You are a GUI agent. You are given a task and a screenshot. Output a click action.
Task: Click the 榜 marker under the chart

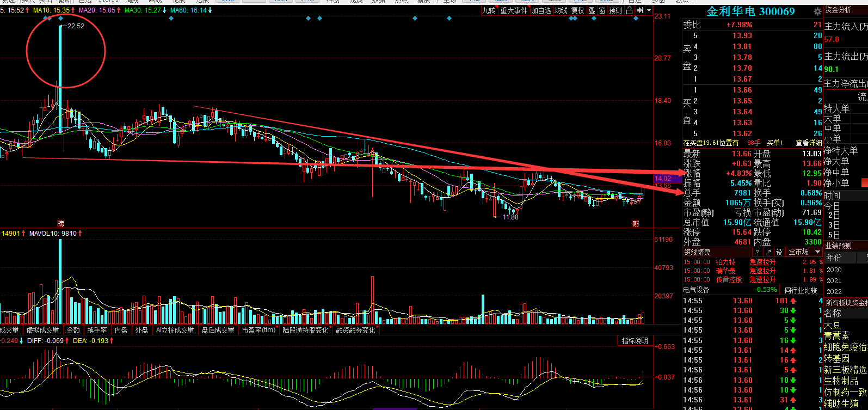tap(60, 223)
